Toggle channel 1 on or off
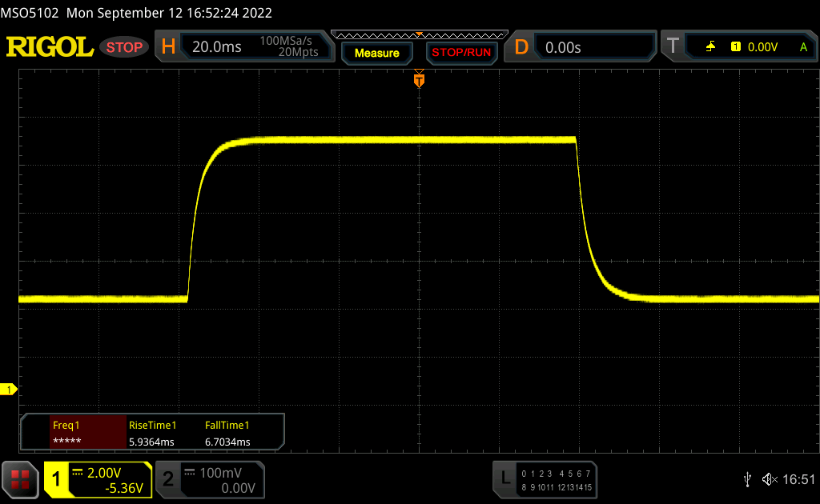The image size is (820, 504). pos(56,479)
